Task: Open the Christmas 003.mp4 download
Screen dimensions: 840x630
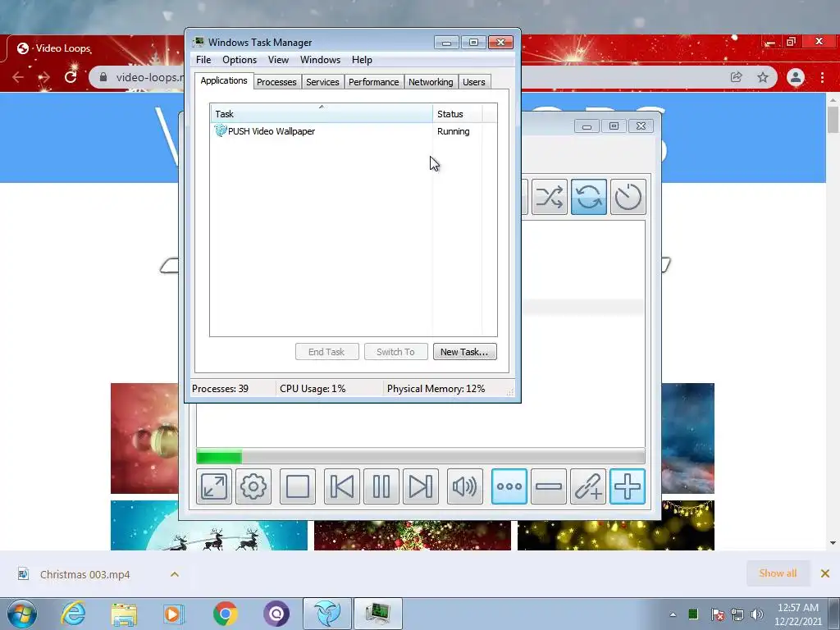Action: pyautogui.click(x=84, y=574)
